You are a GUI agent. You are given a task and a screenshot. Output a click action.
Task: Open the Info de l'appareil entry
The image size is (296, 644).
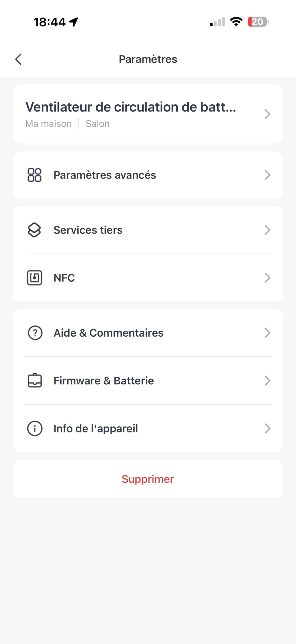click(96, 428)
